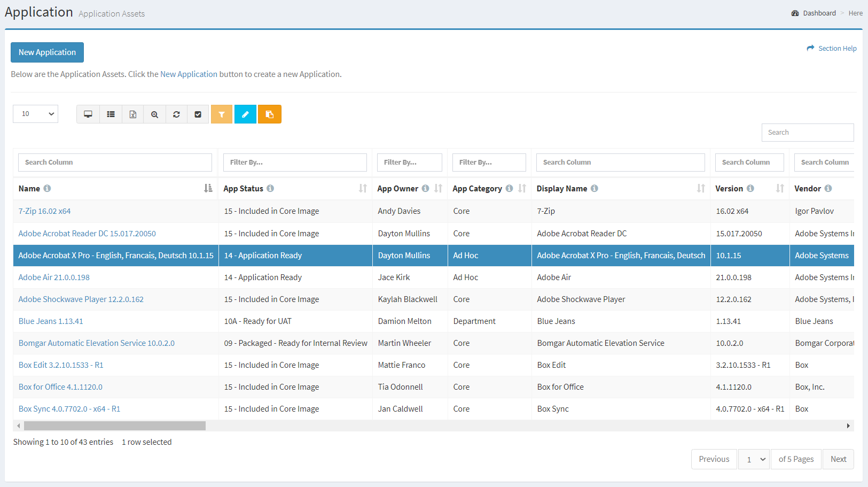868x487 pixels.
Task: Open the page number dropdown
Action: click(754, 459)
